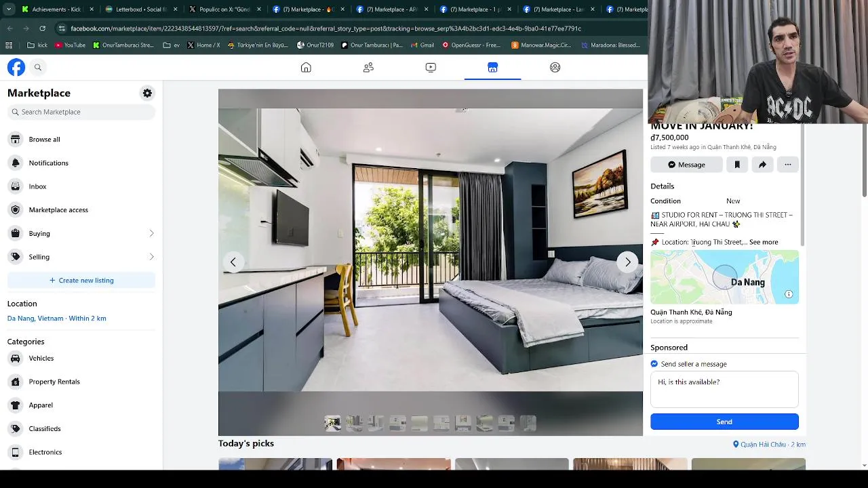Open Home / X bookmark
Screen dimensions: 868x488
[203, 45]
